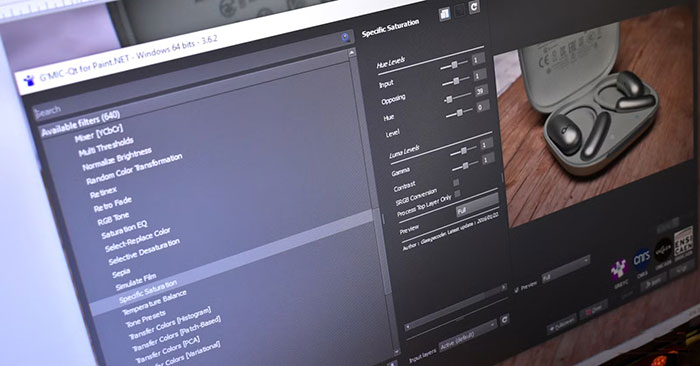
Task: Toggle the Preview checkbox below the image
Action: [517, 289]
